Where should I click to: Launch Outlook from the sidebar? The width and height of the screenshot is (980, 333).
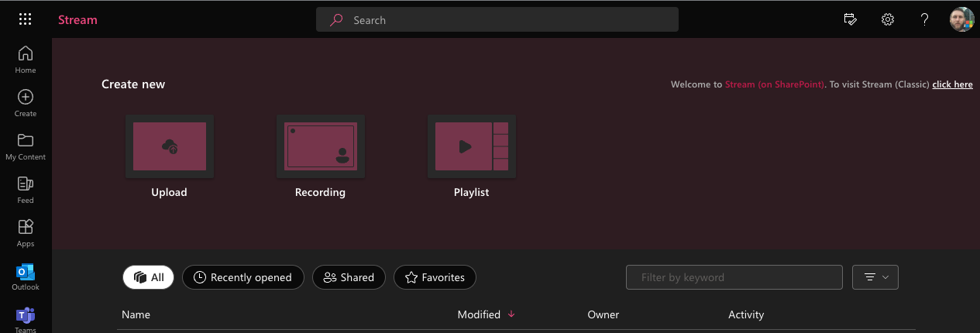26,277
